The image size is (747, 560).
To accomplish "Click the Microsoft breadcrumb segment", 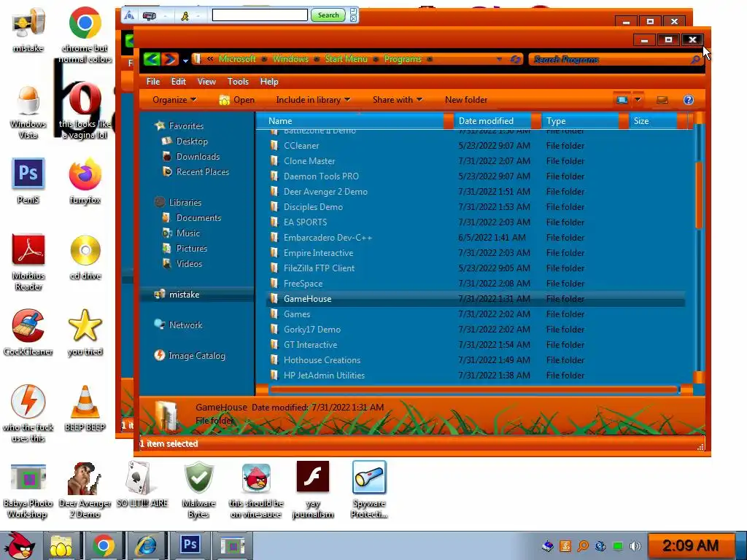I will coord(237,59).
